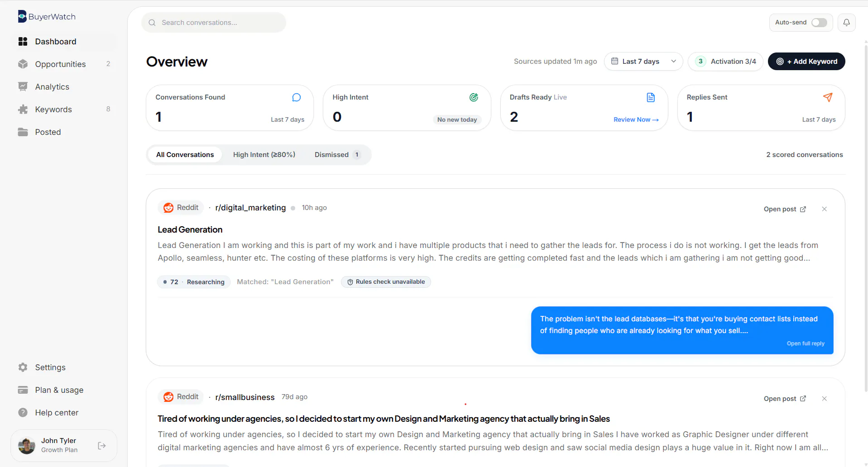Viewport: 868px width, 467px height.
Task: Click the Analytics chart icon
Action: [23, 87]
